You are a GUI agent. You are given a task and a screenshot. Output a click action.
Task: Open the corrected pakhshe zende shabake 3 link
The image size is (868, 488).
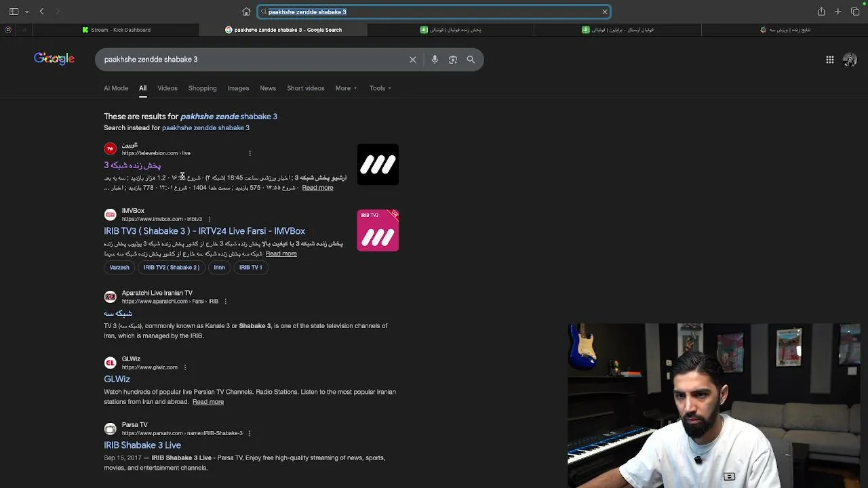pos(229,117)
